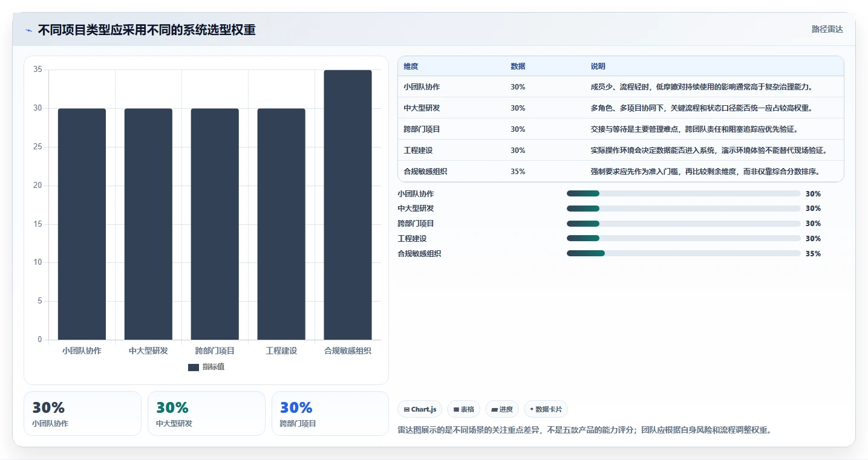Click the 说明 column header
Screen dimensions: 868x460
coord(598,66)
